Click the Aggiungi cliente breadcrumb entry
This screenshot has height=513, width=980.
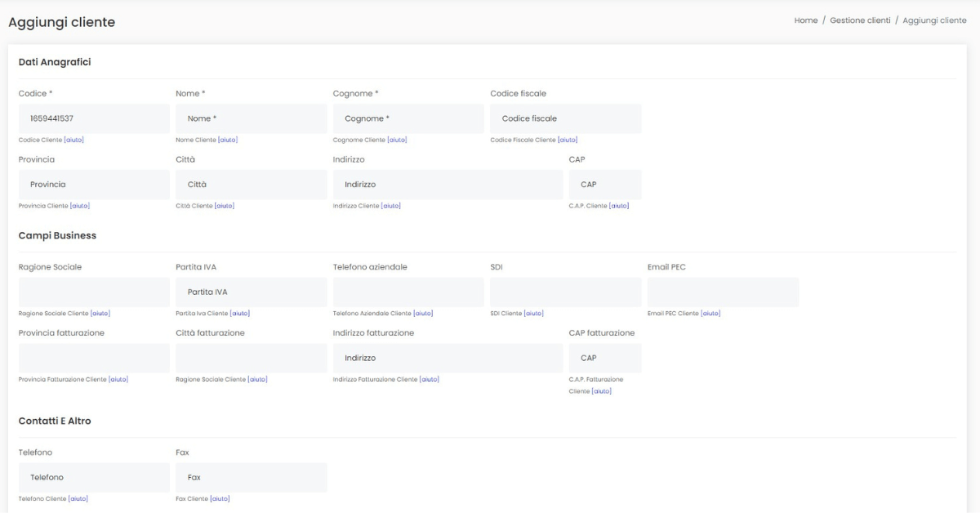pos(934,20)
